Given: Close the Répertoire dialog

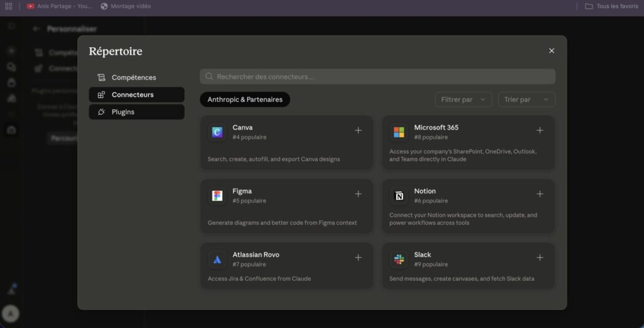Looking at the screenshot, I should click(x=552, y=50).
